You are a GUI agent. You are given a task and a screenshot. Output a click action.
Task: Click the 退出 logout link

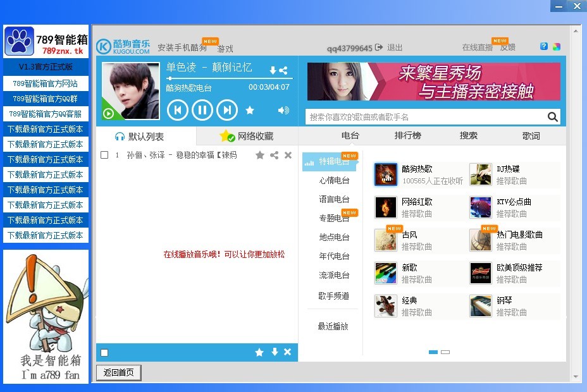[x=395, y=47]
